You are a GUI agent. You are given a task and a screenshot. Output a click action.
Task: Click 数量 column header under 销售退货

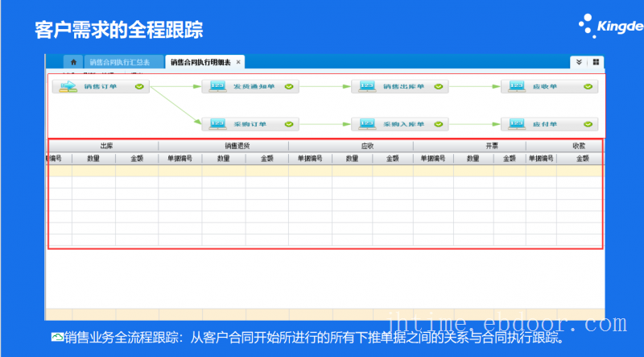224,158
